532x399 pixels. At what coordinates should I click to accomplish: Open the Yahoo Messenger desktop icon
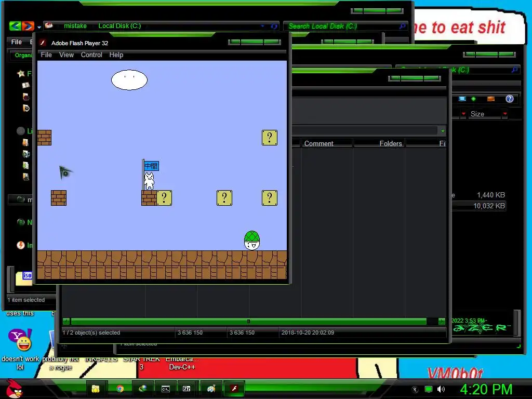pyautogui.click(x=20, y=340)
